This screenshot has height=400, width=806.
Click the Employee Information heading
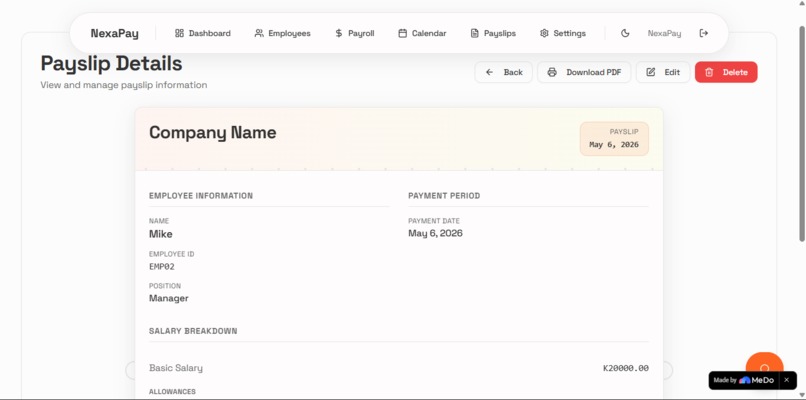pos(201,196)
